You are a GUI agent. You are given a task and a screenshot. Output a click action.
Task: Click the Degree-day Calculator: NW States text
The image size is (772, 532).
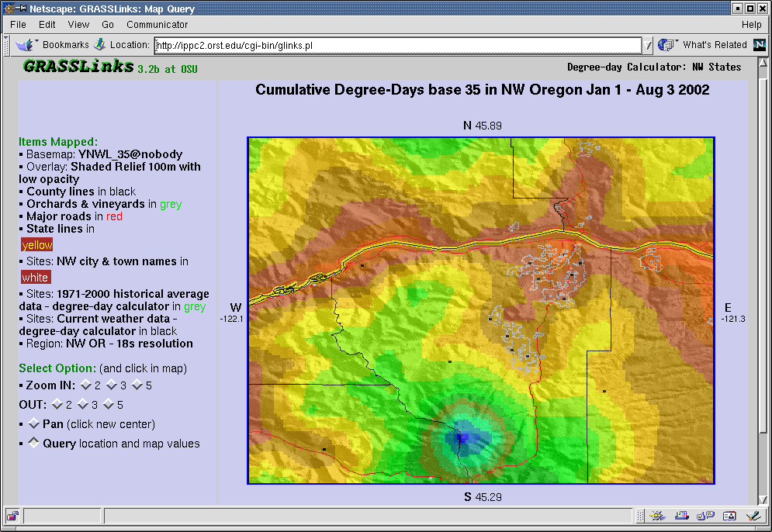654,67
